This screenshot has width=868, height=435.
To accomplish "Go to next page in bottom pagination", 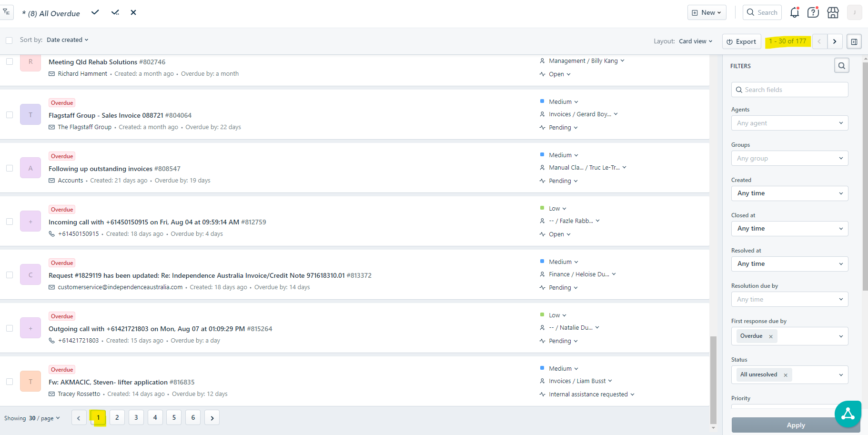I will tap(212, 418).
